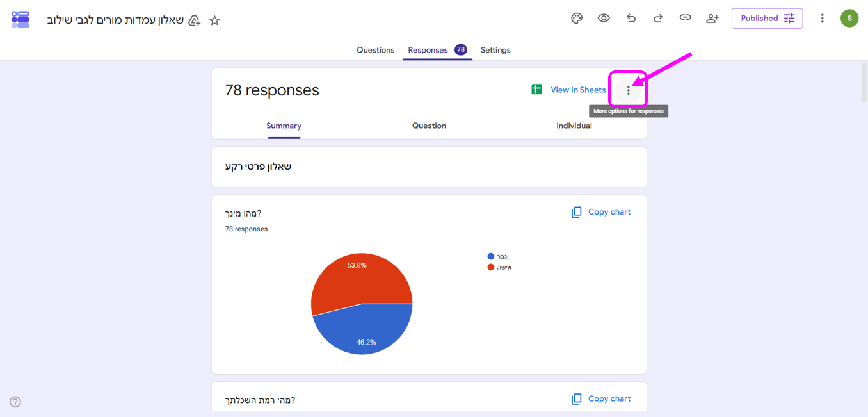Undo the last change
Image resolution: width=868 pixels, height=417 pixels.
click(x=631, y=18)
